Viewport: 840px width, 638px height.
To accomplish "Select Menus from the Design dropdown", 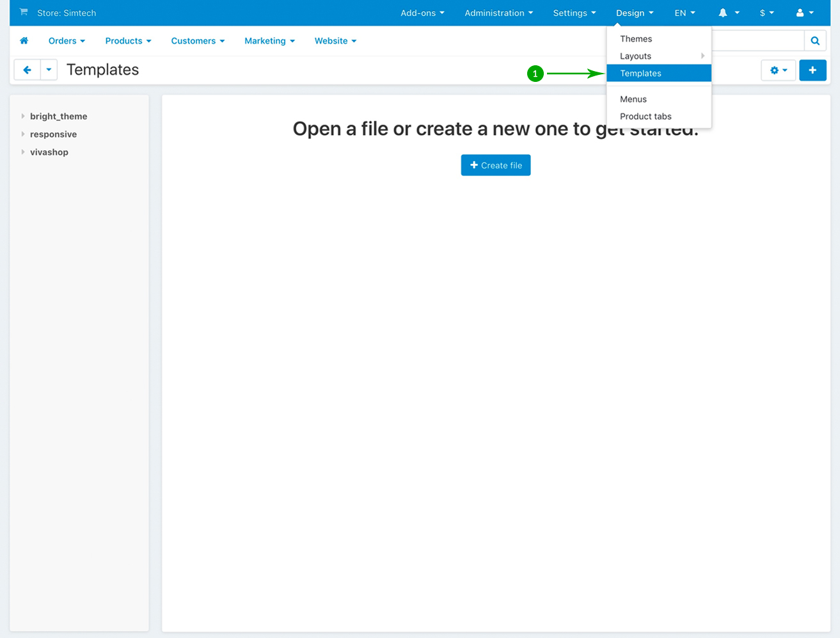I will coord(633,99).
